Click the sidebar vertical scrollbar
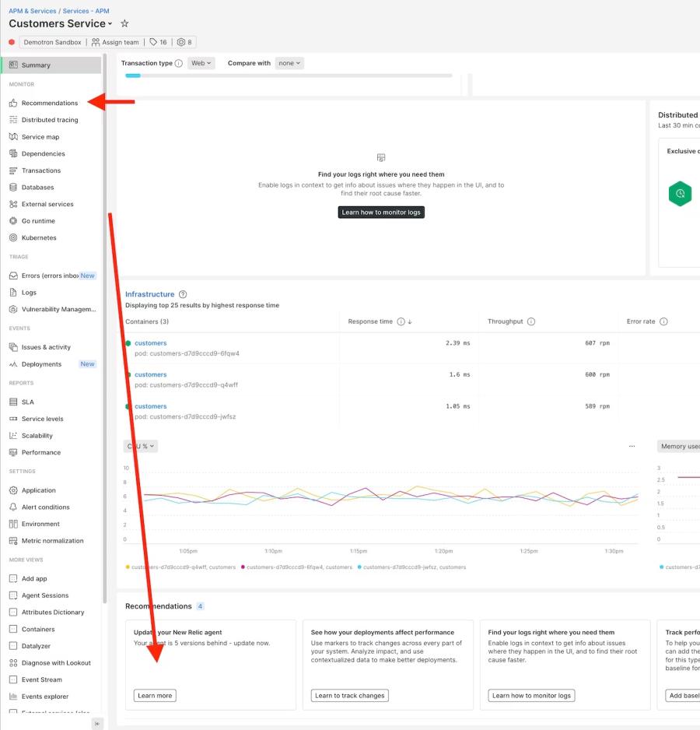 point(105,328)
